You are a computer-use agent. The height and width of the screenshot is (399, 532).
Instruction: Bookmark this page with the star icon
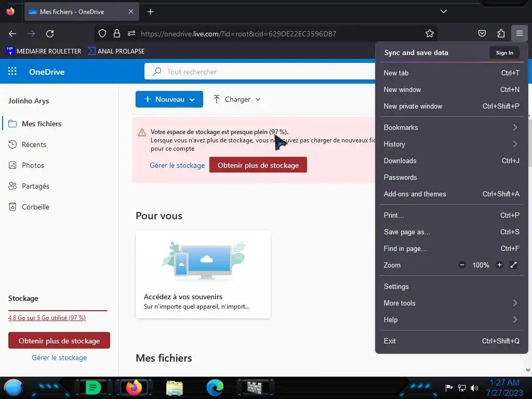pyautogui.click(x=430, y=34)
